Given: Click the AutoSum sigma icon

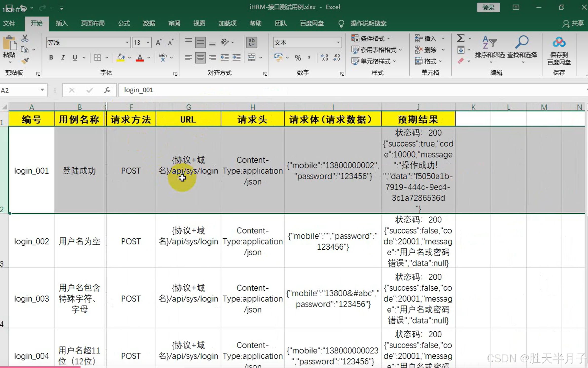Looking at the screenshot, I should [x=460, y=38].
